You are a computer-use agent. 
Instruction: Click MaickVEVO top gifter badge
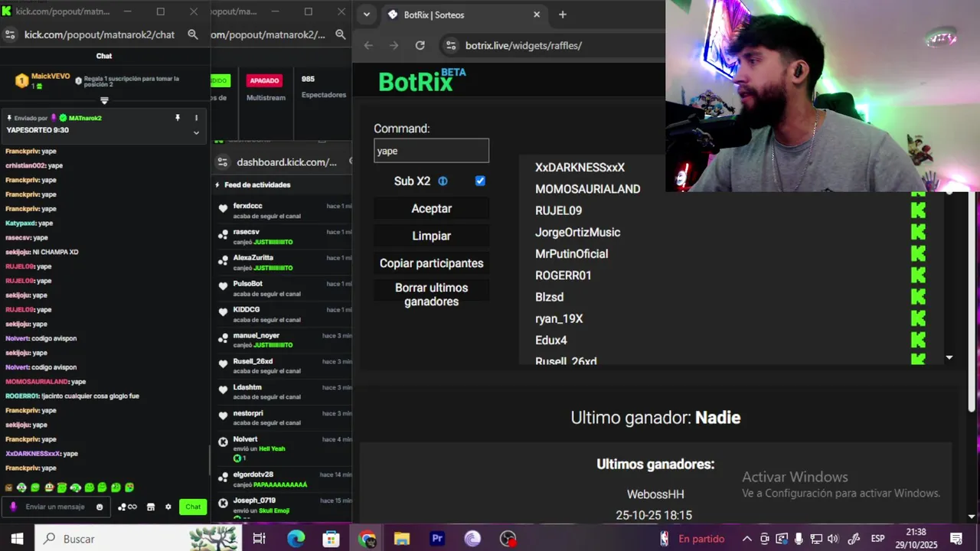21,80
